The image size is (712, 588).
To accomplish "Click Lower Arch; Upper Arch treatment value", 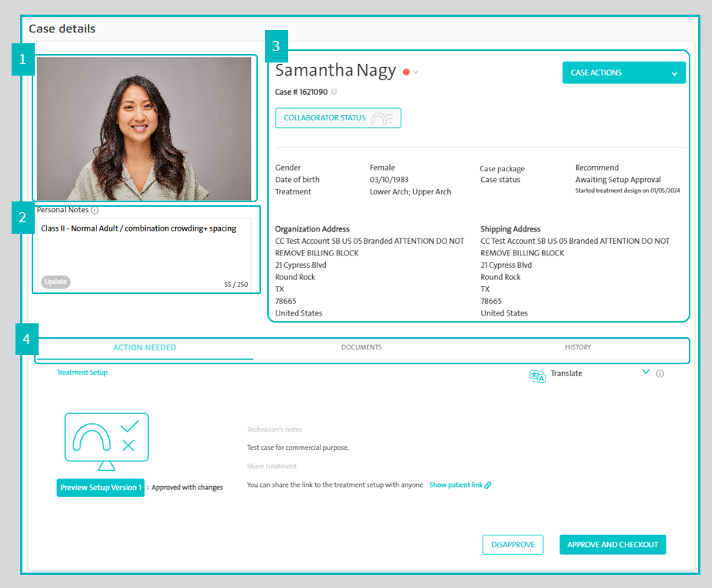I will click(411, 192).
